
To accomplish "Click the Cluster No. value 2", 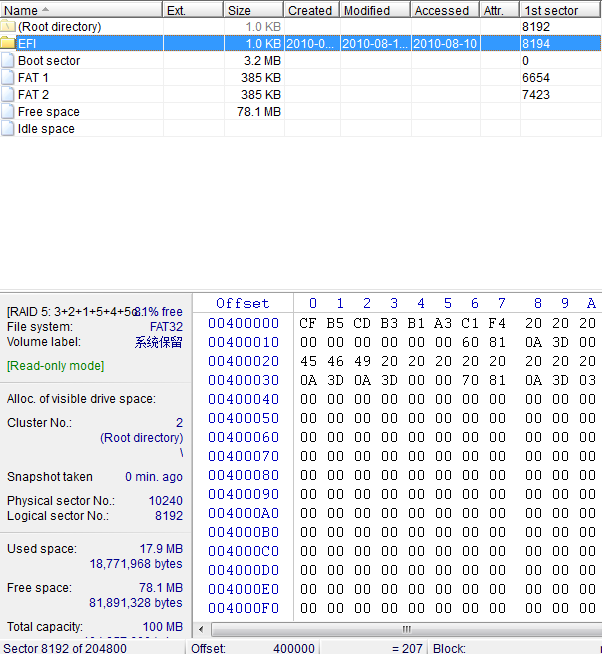I will tap(179, 423).
